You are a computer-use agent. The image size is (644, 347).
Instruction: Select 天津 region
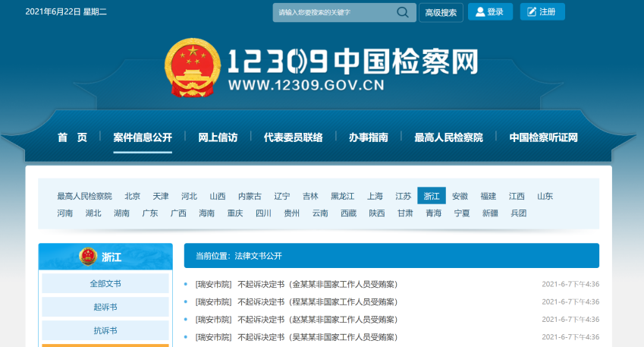tap(161, 196)
